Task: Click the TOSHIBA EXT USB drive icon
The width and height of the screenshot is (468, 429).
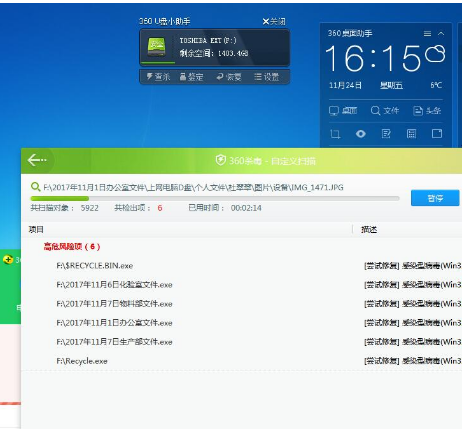Action: click(157, 48)
